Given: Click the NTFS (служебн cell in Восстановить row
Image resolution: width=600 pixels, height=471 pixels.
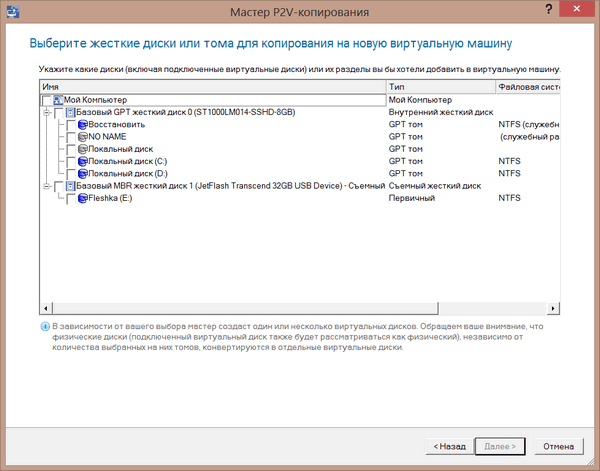Looking at the screenshot, I should (x=528, y=125).
